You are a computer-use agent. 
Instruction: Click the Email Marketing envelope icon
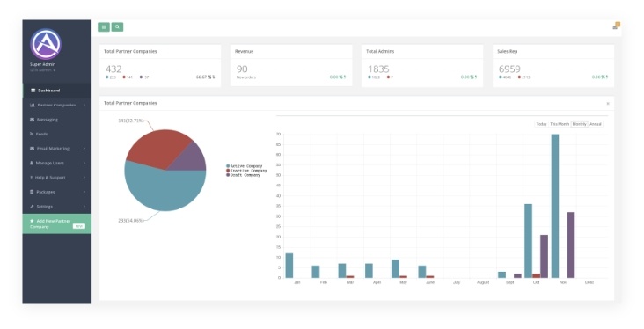click(x=32, y=149)
